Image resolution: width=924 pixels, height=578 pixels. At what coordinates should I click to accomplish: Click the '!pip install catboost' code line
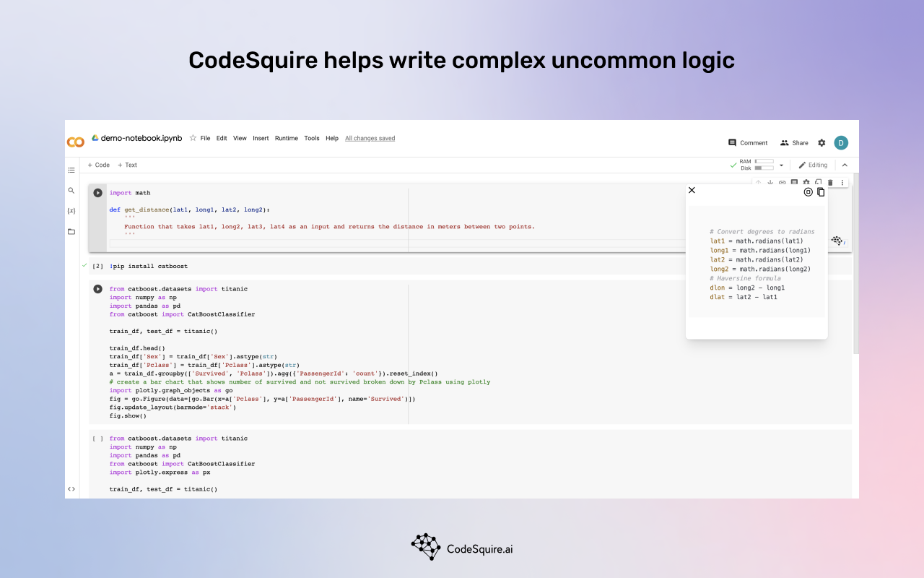(149, 267)
